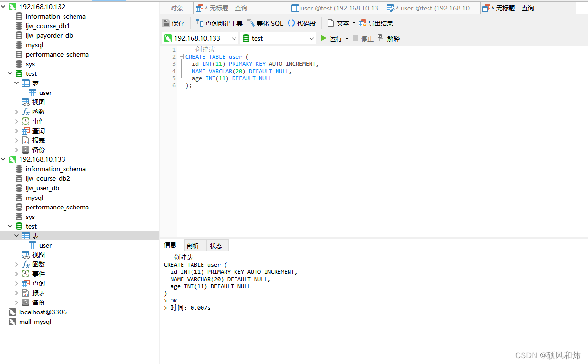Click the 事件 clock icon under 192.168.10.132
This screenshot has height=364, width=588.
point(26,121)
